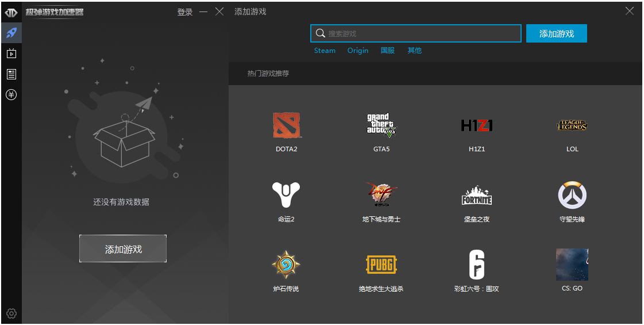
Task: Click the gray 添加游戏 button in the main window
Action: tap(123, 248)
